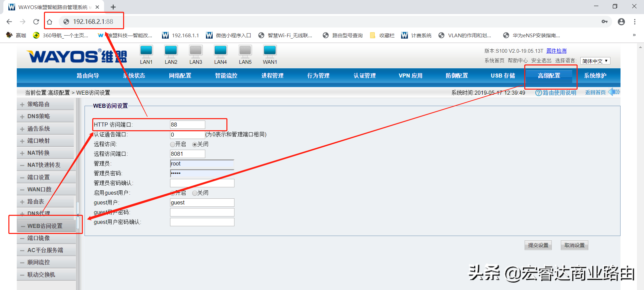Image resolution: width=644 pixels, height=290 pixels.
Task: Click the 取消设置 button
Action: click(574, 245)
